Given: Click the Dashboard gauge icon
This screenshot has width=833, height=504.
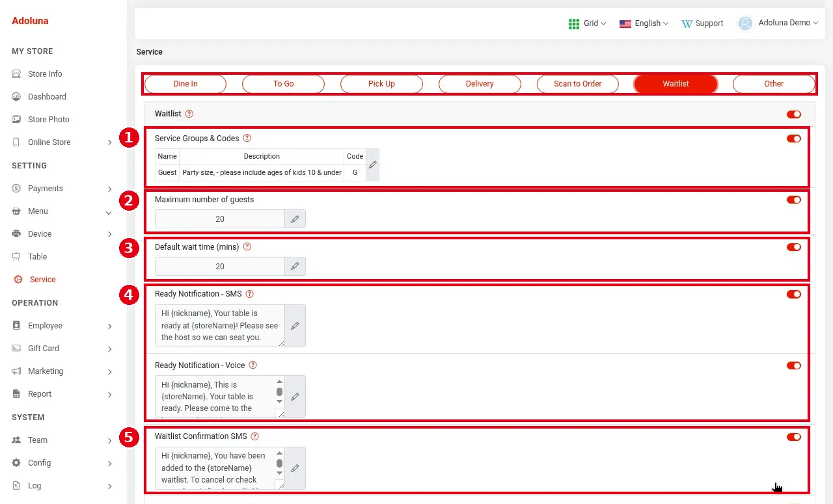Looking at the screenshot, I should click(16, 97).
